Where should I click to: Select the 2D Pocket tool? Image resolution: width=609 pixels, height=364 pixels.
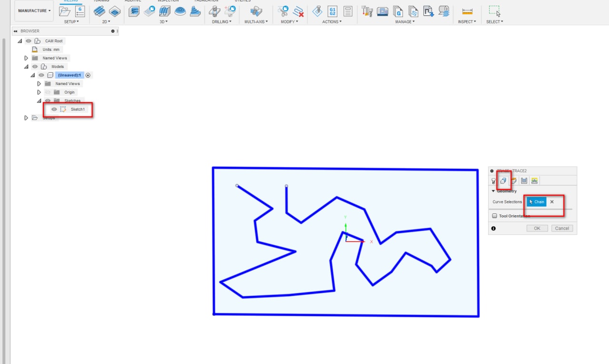[x=115, y=11]
